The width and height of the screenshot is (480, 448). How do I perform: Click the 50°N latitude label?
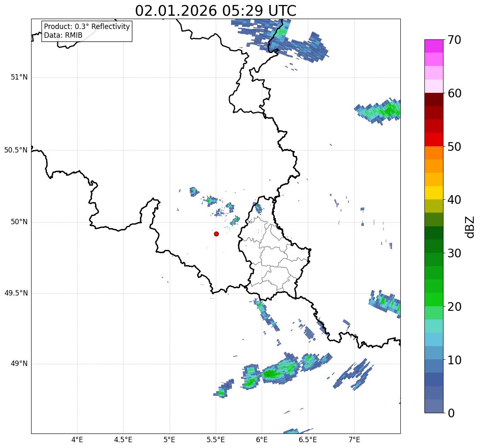coord(19,222)
